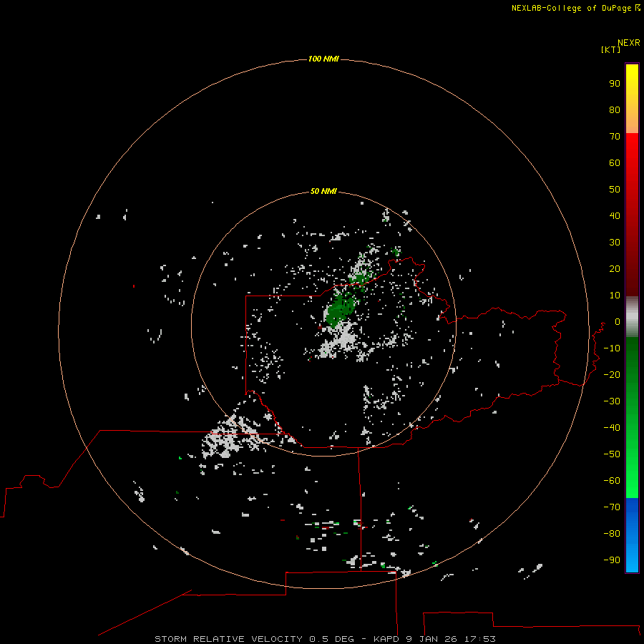Click the blue bottom segment of color bar
This screenshot has height=644, width=644.
coord(632,535)
